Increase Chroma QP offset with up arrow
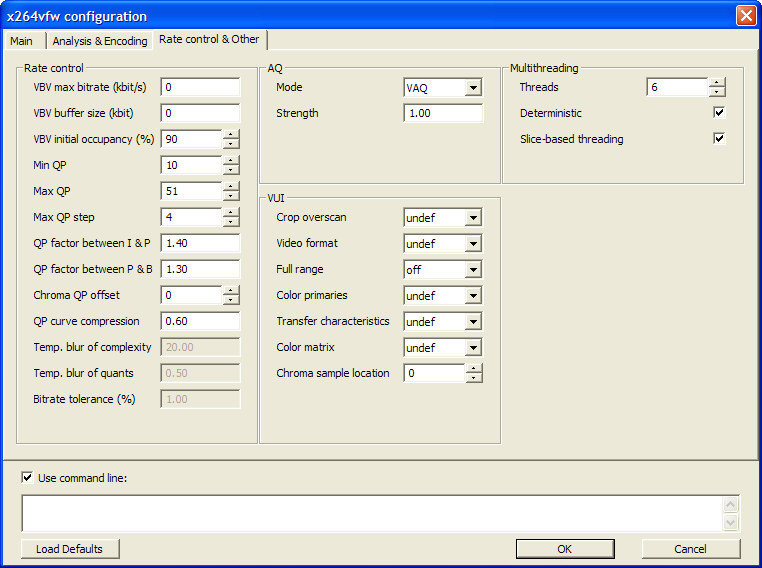Screen dimensions: 762x568 (231, 291)
